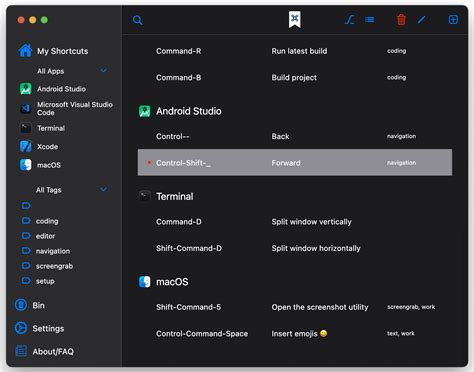Screen dimensions: 474x372
Task: Click All Apps heading text
Action: [x=51, y=71]
